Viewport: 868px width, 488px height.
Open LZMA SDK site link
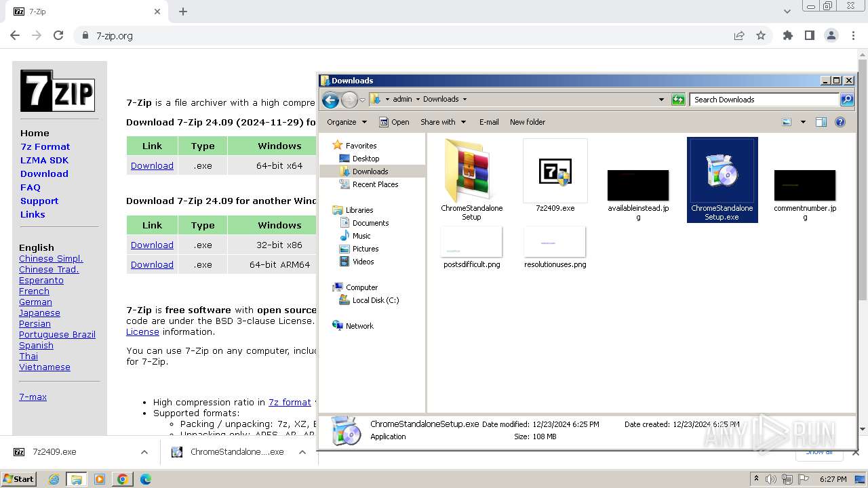tap(44, 160)
